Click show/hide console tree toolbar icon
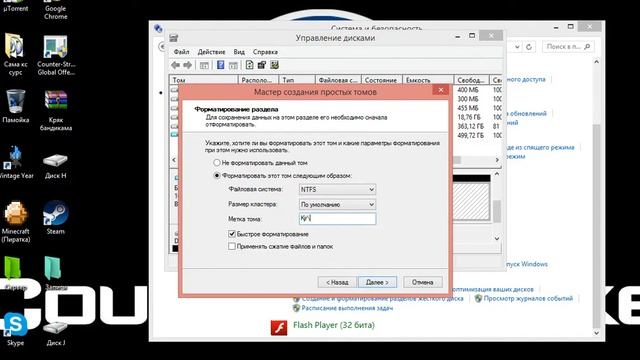 (x=204, y=65)
